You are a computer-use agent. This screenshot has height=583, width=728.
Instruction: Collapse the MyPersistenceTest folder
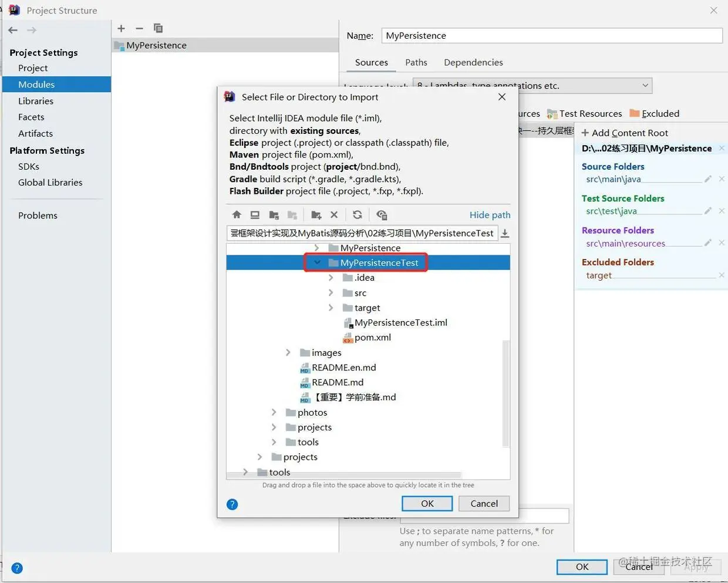[x=317, y=262]
